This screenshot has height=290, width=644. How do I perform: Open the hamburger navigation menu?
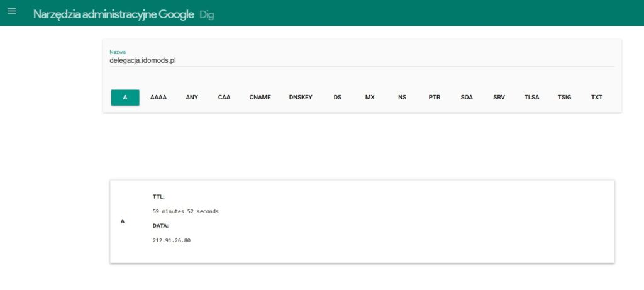point(12,13)
